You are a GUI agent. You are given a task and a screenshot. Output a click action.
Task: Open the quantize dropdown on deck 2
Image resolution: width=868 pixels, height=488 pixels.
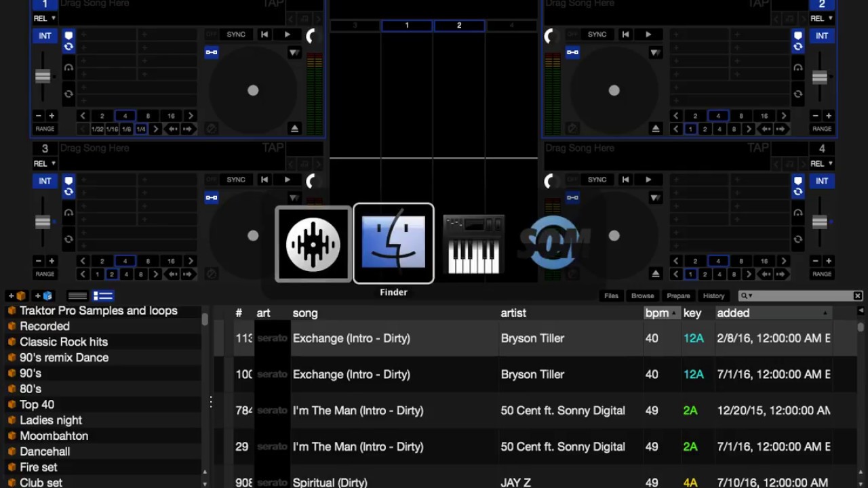point(655,52)
